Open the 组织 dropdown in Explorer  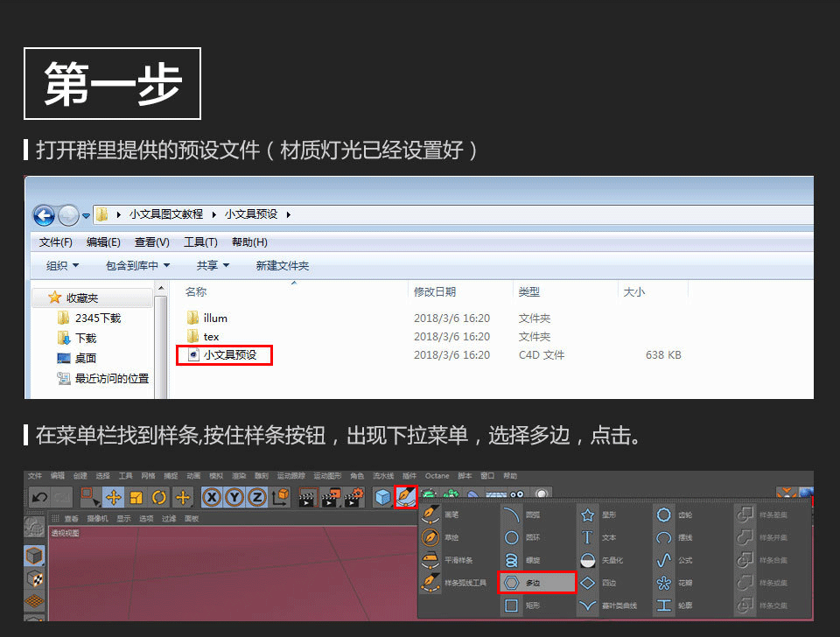click(x=60, y=265)
